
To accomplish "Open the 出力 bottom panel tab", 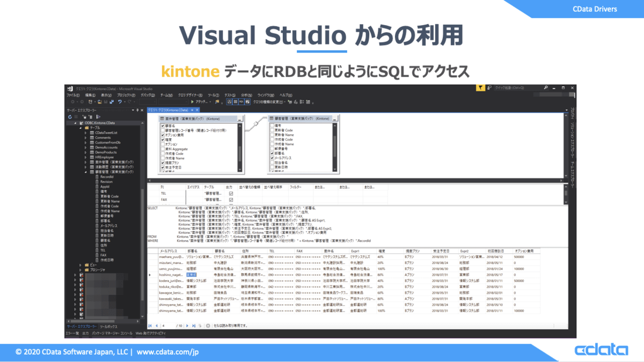I will click(85, 334).
